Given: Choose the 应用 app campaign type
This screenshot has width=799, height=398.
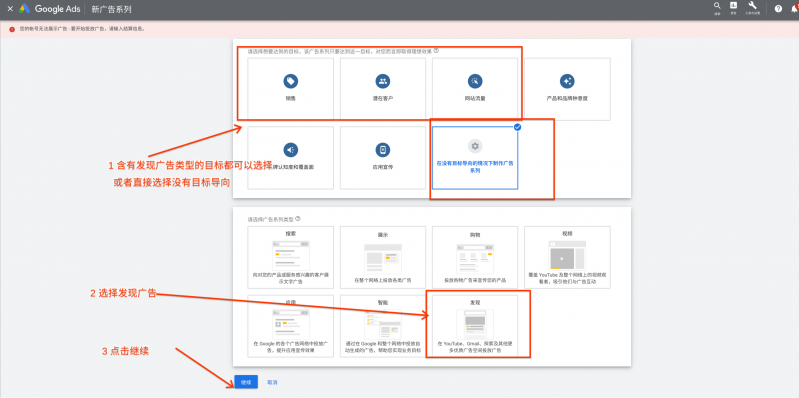Looking at the screenshot, I should [x=290, y=326].
